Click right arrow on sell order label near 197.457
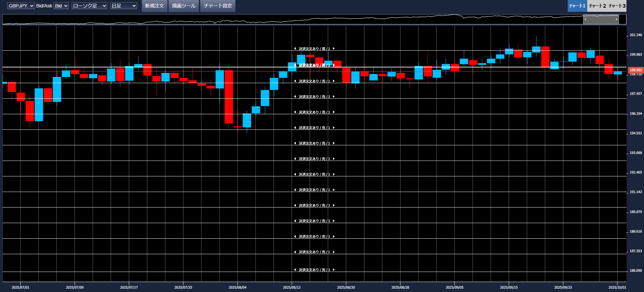 [334, 97]
